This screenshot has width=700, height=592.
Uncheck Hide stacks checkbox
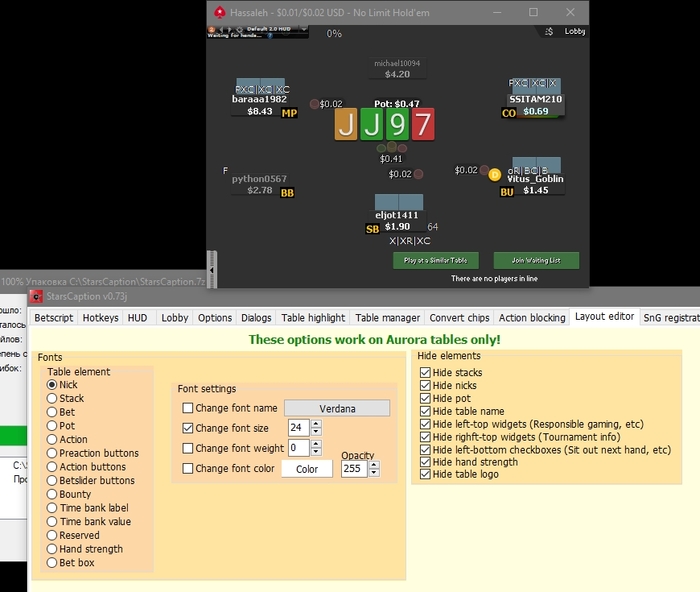tap(425, 372)
